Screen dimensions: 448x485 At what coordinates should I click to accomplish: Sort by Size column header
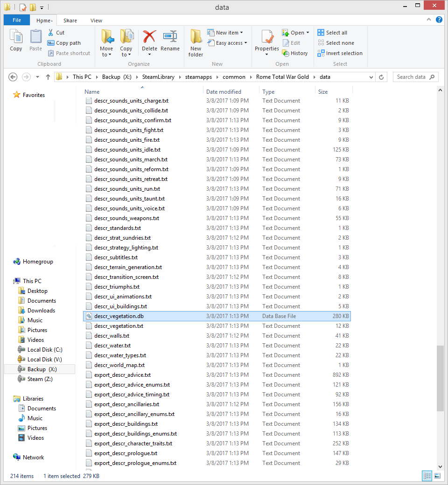point(323,91)
